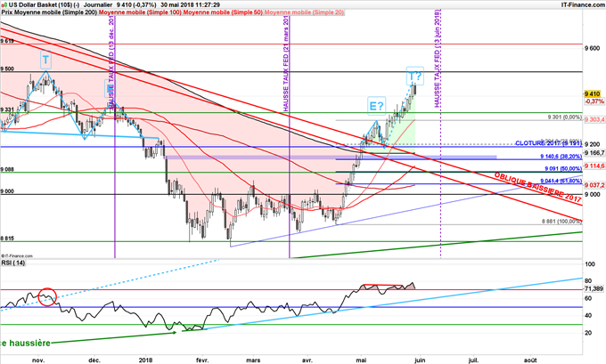Click the candlestick icon beside US Dollar Basket title
Screen dimensions: 606x364
4,5
